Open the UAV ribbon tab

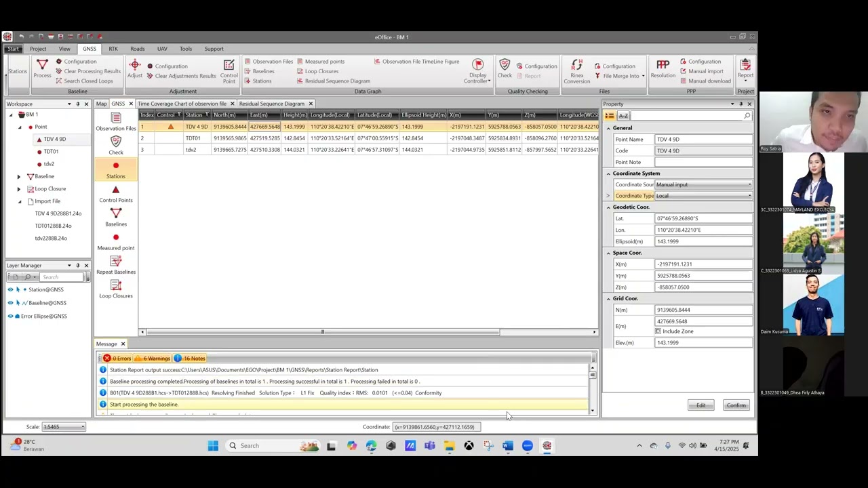click(x=162, y=49)
